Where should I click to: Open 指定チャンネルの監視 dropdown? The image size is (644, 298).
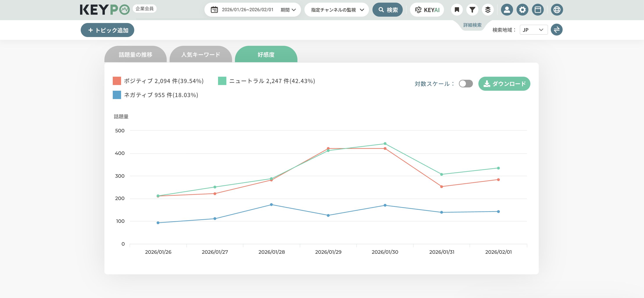pyautogui.click(x=336, y=10)
